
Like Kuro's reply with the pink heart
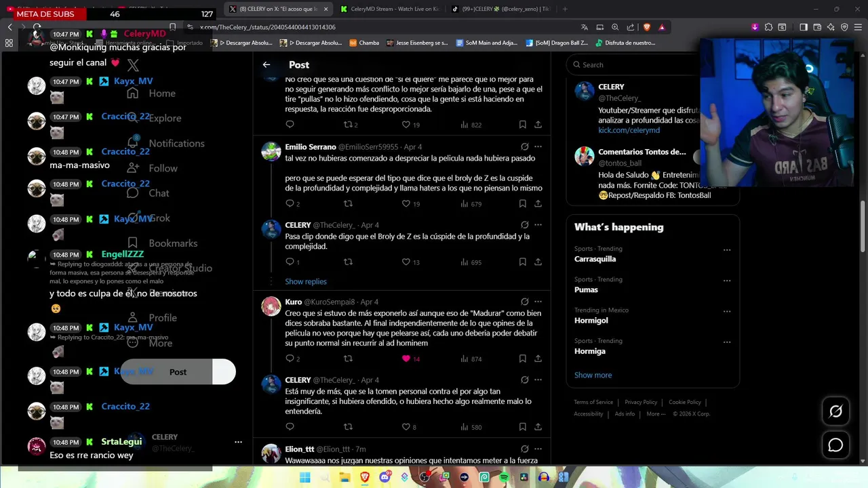[x=406, y=359]
